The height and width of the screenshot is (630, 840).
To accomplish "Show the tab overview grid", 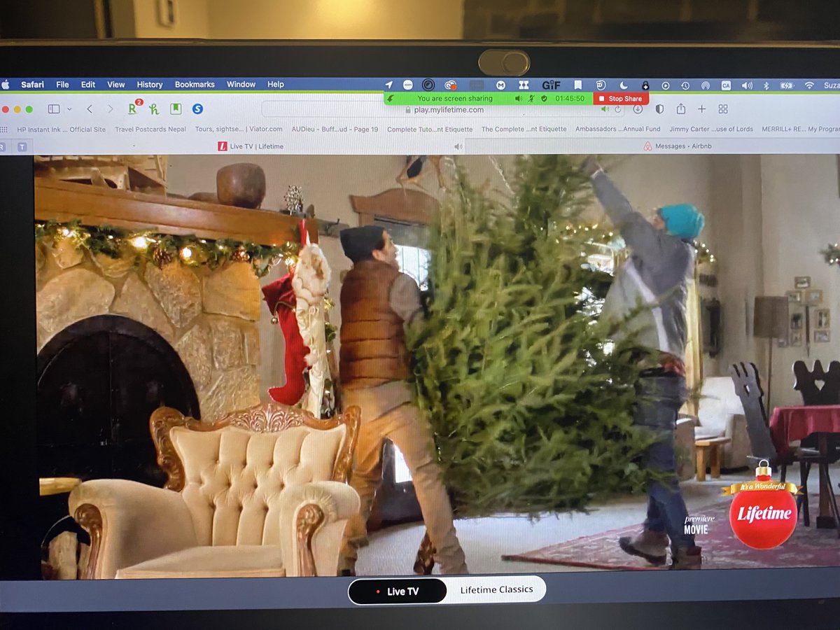I will click(x=723, y=109).
